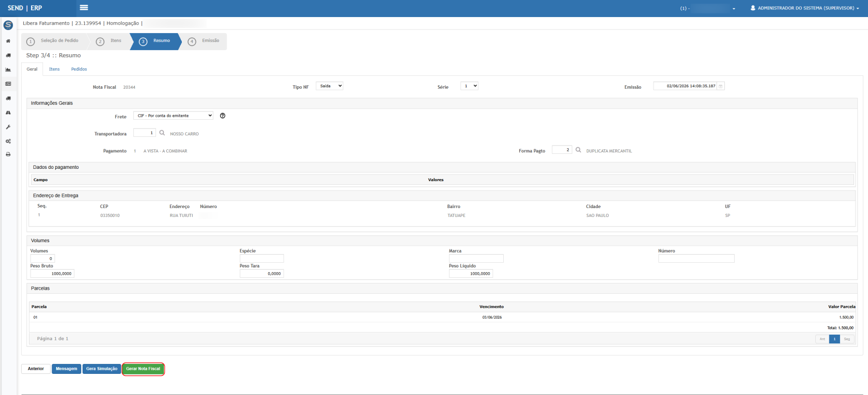
Task: Click the Gerar Nota Fiscal button
Action: (x=143, y=369)
